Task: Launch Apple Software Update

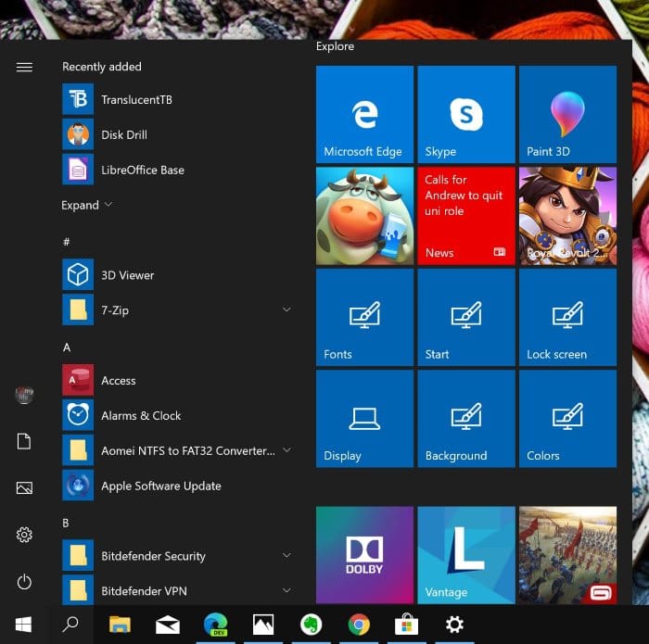Action: pos(178,486)
